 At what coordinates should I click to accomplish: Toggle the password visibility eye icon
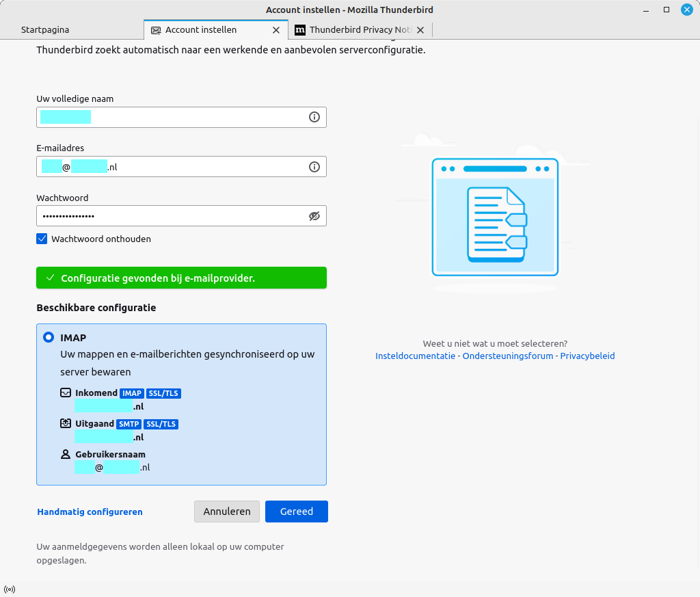point(314,215)
